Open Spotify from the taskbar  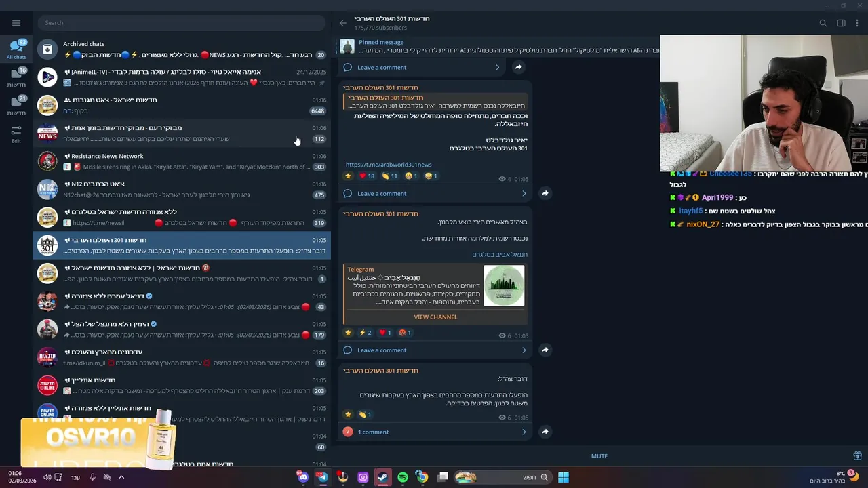tap(403, 477)
